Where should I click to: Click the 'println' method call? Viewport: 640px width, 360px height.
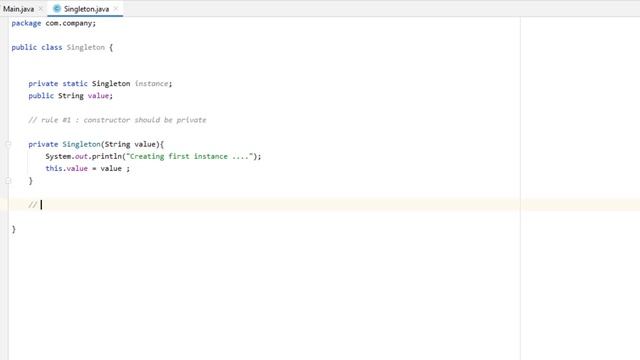(107, 156)
